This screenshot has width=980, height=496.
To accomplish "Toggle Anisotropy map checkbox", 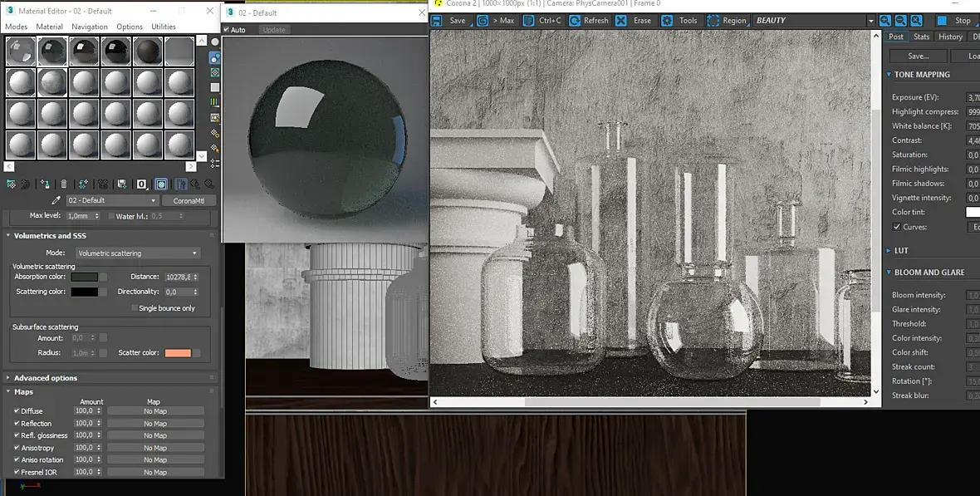I will click(17, 447).
